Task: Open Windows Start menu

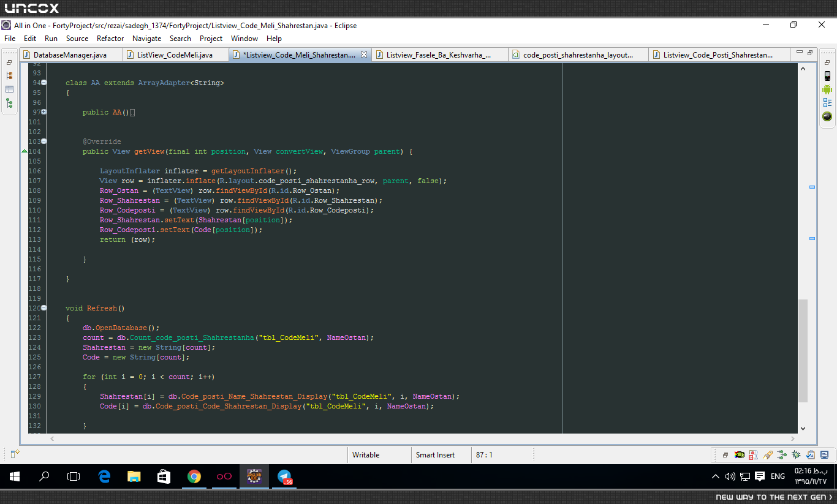Action: 15,476
